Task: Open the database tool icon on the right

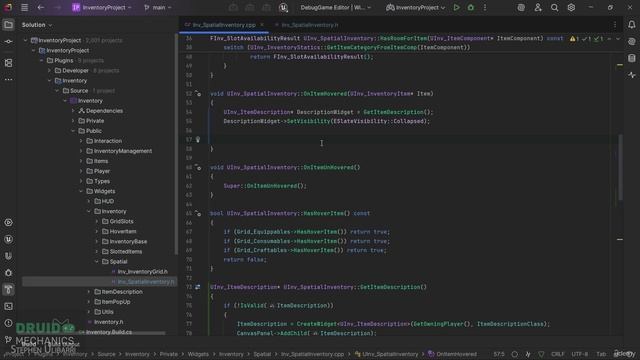Action: tap(631, 58)
